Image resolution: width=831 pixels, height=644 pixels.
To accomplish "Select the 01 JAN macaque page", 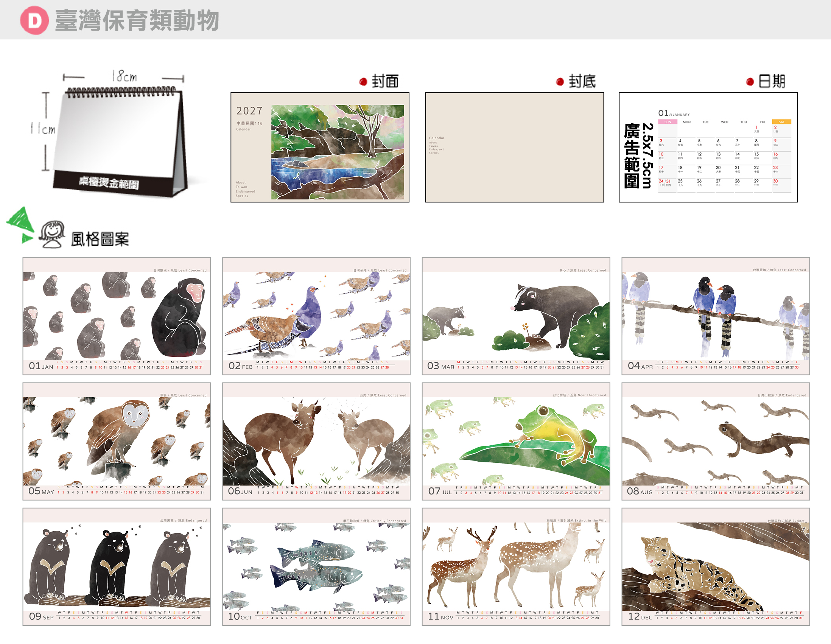I will coord(117,316).
